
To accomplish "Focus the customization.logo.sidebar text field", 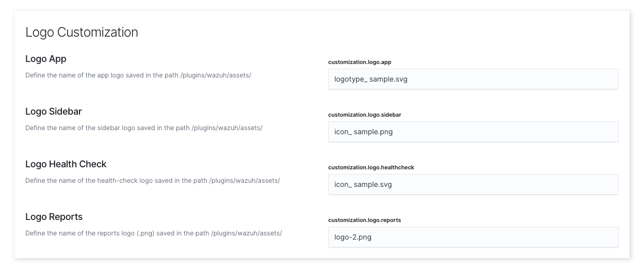I will (x=473, y=132).
